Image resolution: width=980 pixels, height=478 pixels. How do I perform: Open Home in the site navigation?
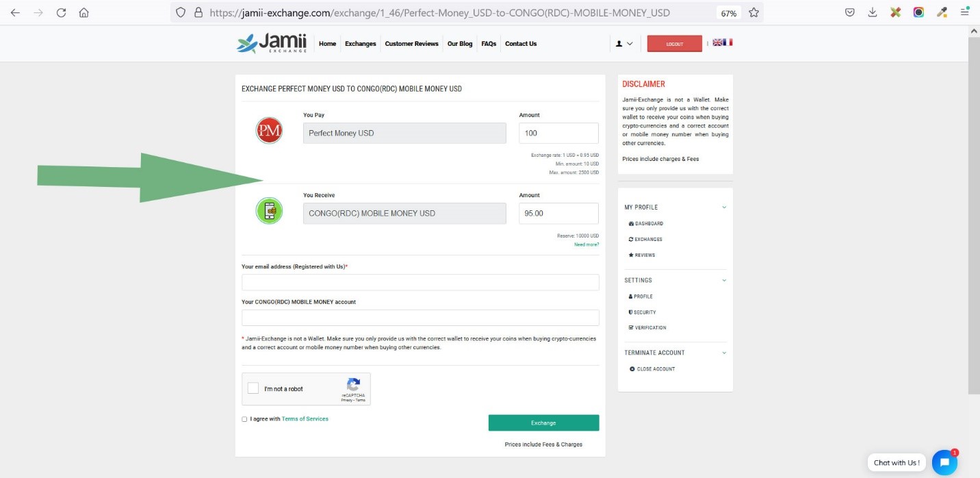pos(328,44)
